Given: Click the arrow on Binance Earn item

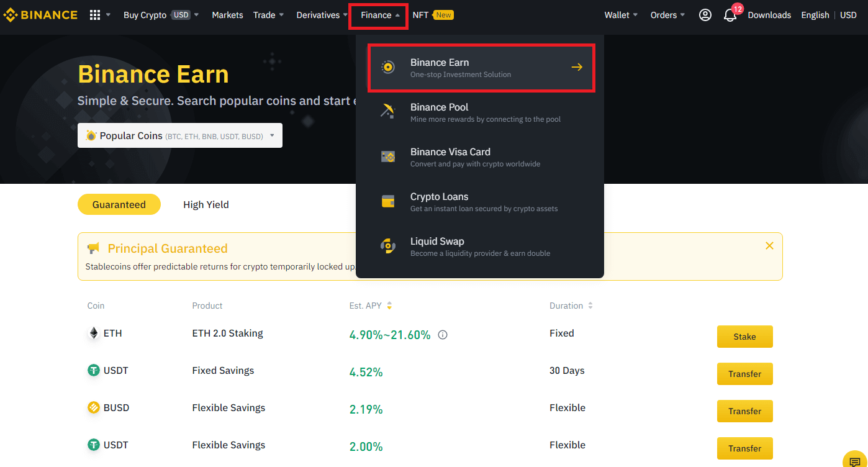Looking at the screenshot, I should pyautogui.click(x=577, y=67).
